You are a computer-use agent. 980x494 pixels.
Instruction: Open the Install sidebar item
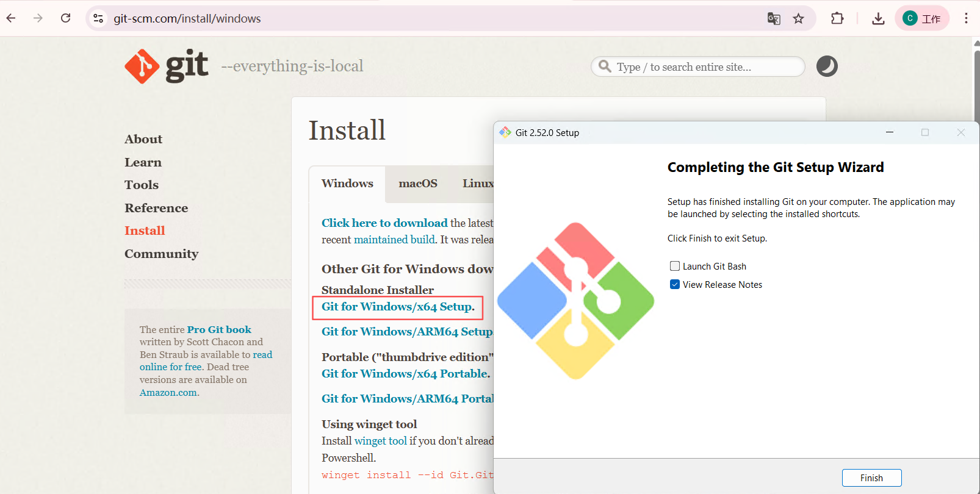tap(145, 231)
